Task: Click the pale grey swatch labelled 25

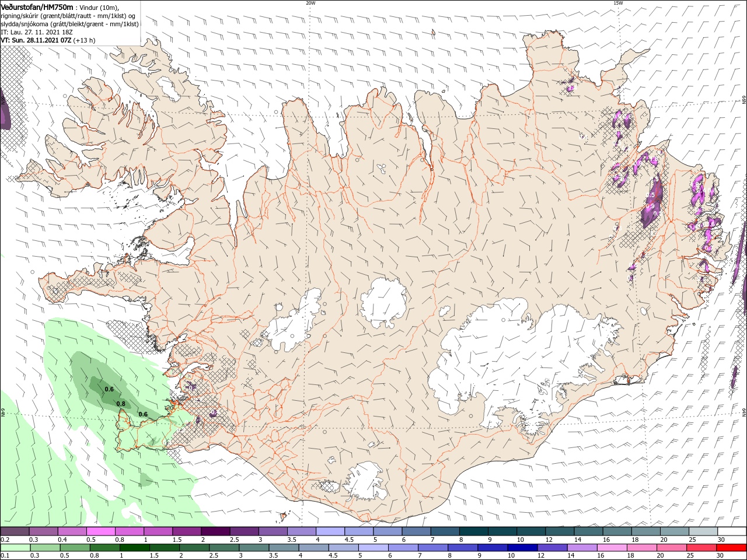Action: point(703,531)
